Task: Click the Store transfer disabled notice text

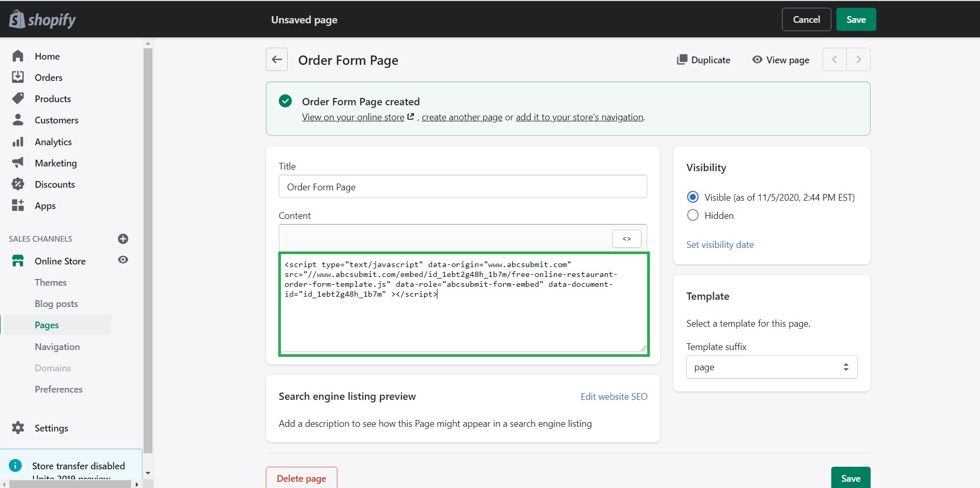Action: (78, 466)
